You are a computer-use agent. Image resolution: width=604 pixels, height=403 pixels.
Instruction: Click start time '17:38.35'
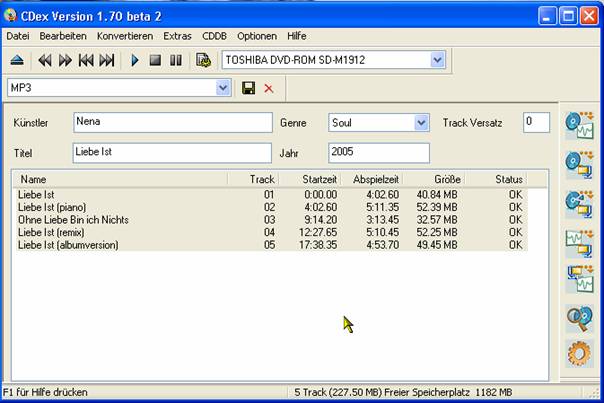click(318, 245)
